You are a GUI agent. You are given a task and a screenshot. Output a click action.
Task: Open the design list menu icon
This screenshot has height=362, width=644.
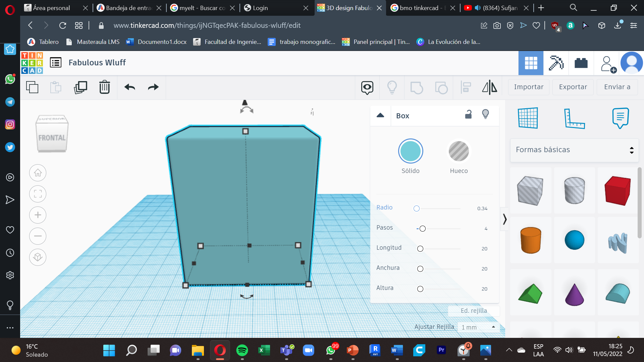(x=56, y=63)
